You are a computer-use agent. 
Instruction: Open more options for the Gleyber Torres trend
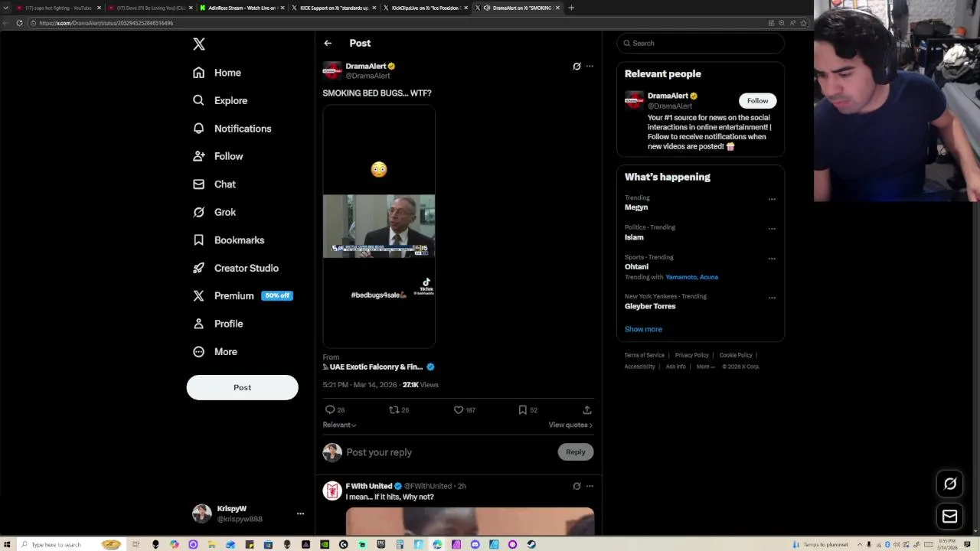[772, 298]
